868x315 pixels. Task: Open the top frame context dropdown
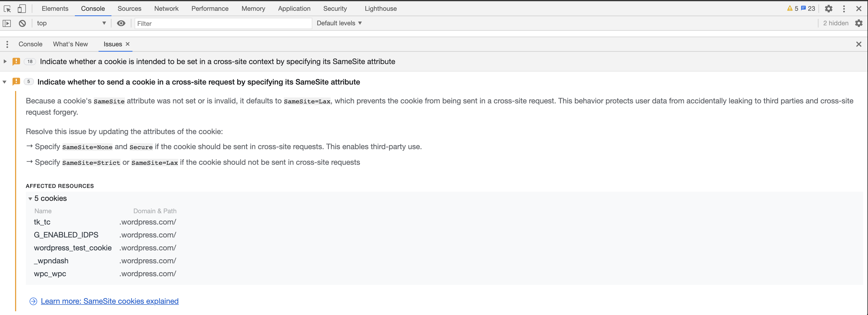71,23
